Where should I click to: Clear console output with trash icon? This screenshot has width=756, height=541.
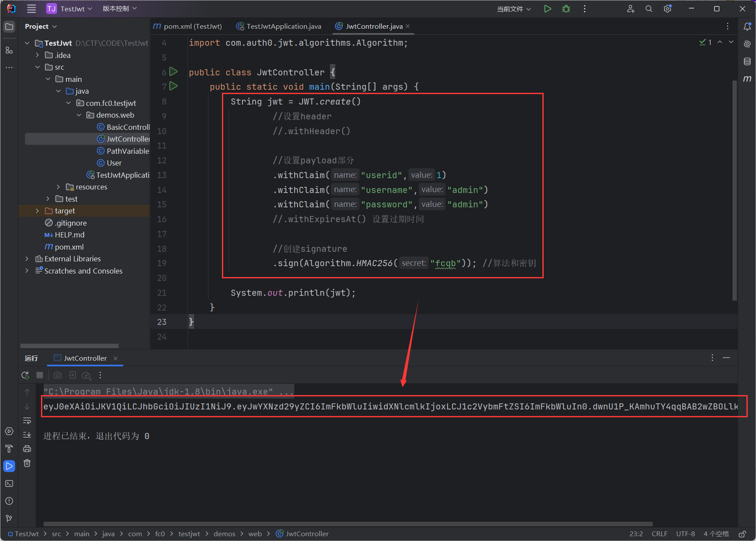(x=27, y=463)
